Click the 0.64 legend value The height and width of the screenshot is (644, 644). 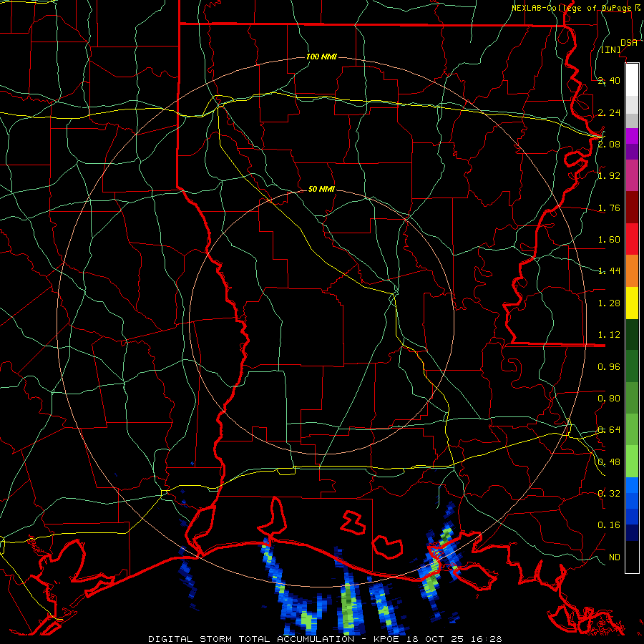coord(609,430)
